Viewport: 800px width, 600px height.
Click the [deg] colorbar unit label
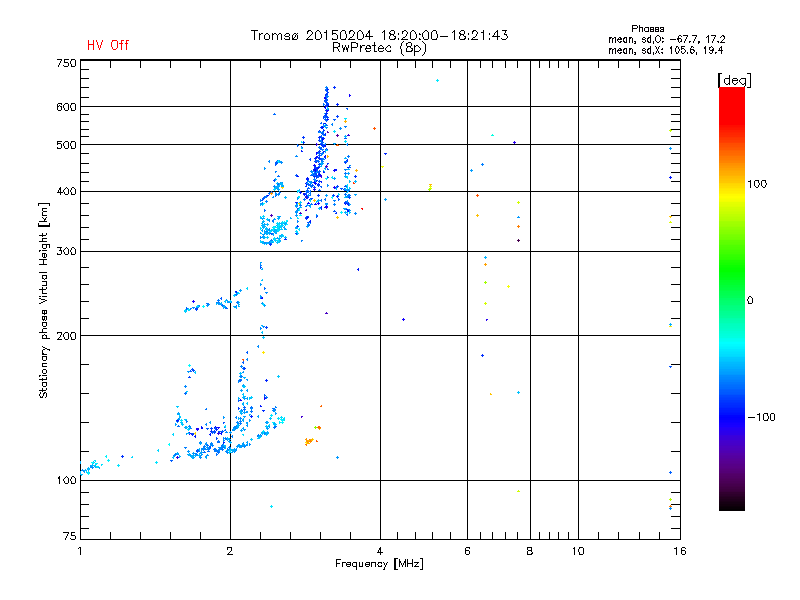(734, 80)
